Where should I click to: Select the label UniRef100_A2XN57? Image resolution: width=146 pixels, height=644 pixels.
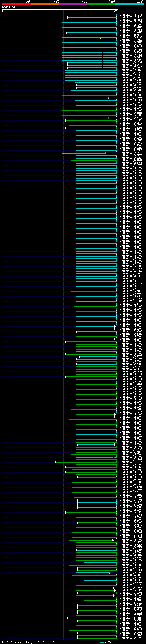click(131, 98)
